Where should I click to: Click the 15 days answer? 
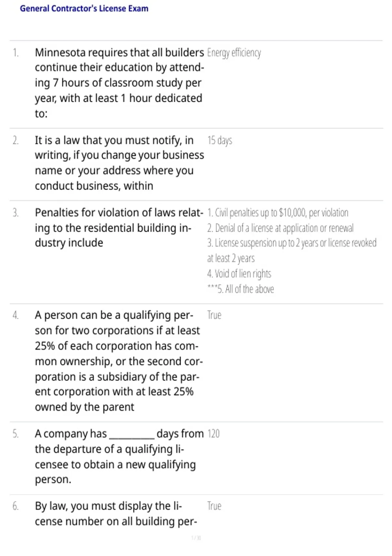[220, 140]
